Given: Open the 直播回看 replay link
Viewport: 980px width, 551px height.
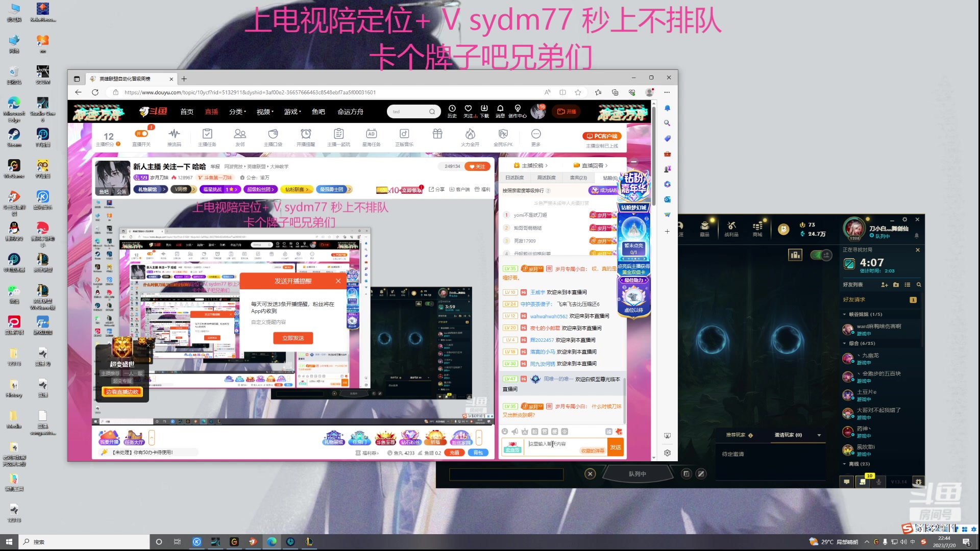Looking at the screenshot, I should click(x=592, y=165).
